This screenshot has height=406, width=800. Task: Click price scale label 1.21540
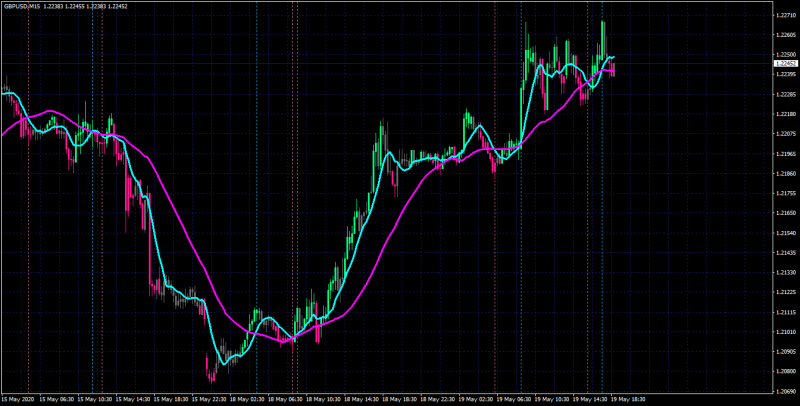pos(785,233)
